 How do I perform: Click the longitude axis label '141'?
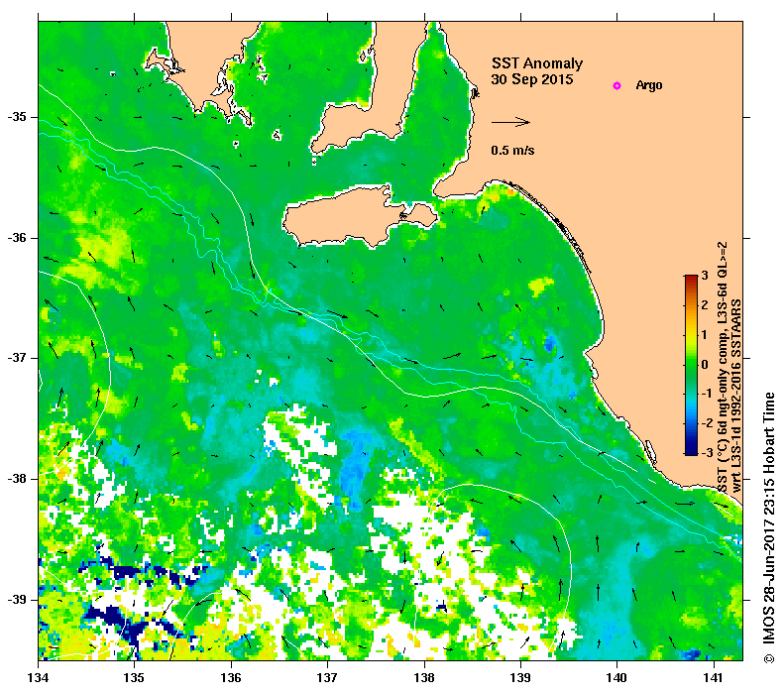click(714, 678)
